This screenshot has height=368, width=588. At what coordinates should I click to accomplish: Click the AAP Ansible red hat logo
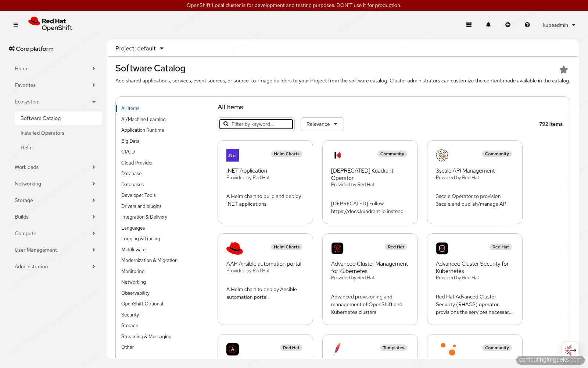point(234,248)
